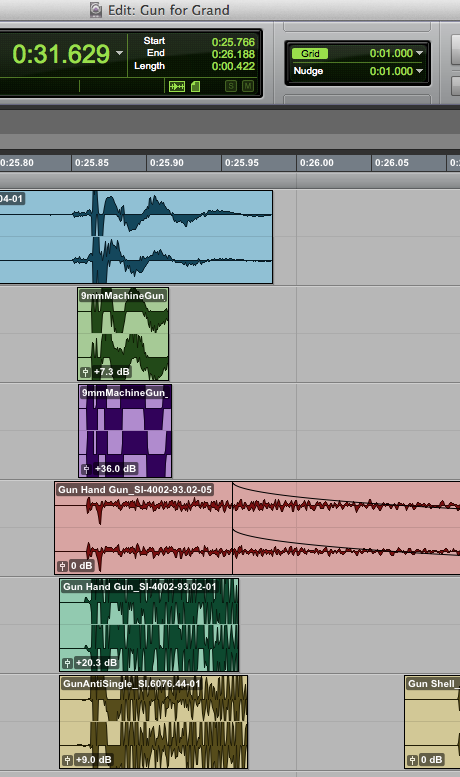The width and height of the screenshot is (460, 777).
Task: Select the GunAntiSingle_SI.6076.44-01 clip name
Action: point(131,684)
